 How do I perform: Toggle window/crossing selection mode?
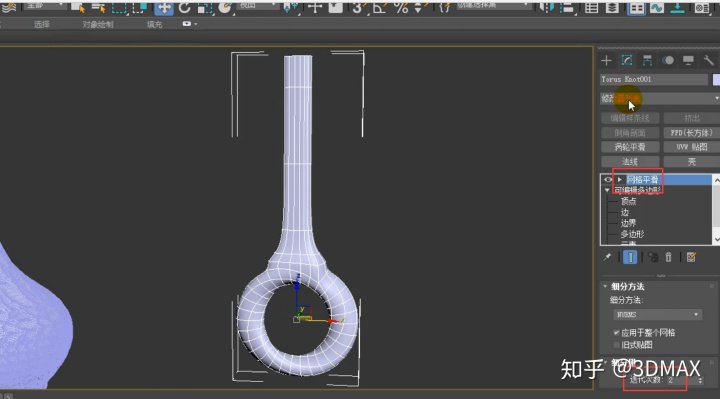click(x=140, y=8)
